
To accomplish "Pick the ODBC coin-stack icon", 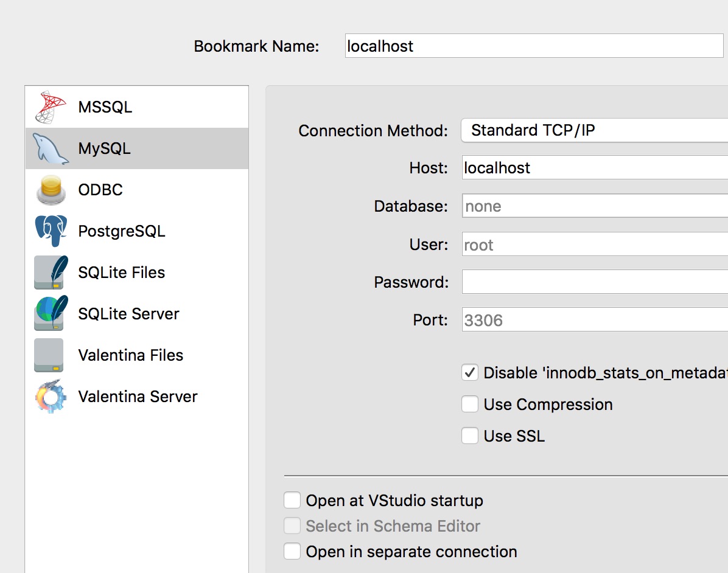I will (x=51, y=190).
